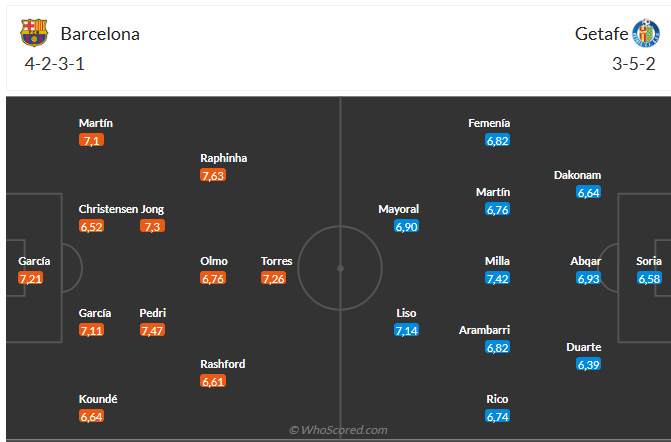Select player name Christensen
671x442 pixels.
coord(108,209)
